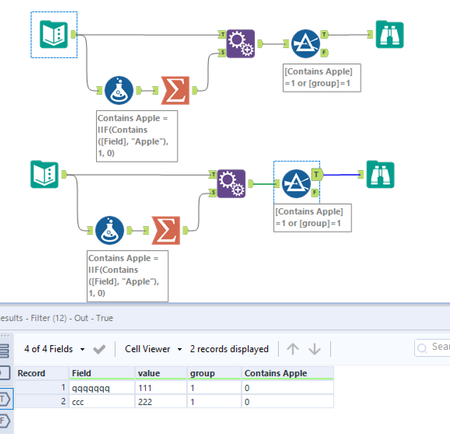Image resolution: width=450 pixels, height=434 pixels.
Task: Click the bottom Summarize output anchor
Action: tap(185, 230)
